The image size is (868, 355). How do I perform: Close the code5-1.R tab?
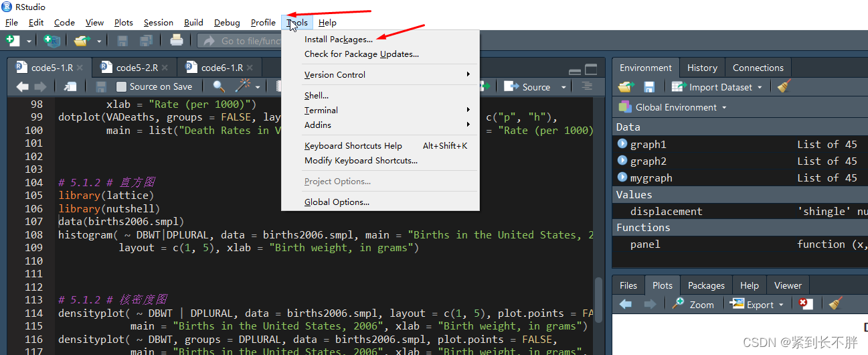(80, 68)
